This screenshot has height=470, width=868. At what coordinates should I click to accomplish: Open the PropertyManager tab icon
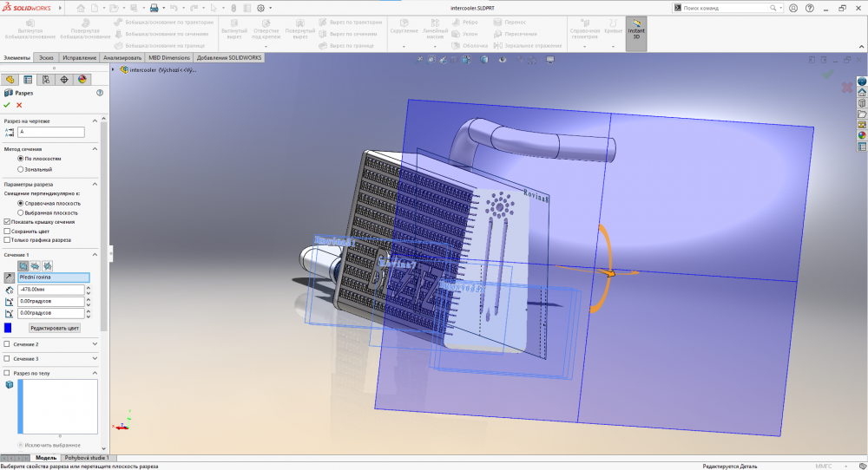28,79
